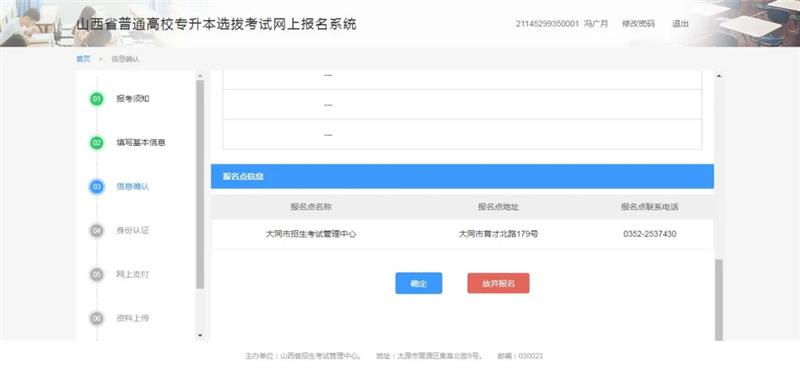Click the sidebar scrollbar thumb

(199, 184)
